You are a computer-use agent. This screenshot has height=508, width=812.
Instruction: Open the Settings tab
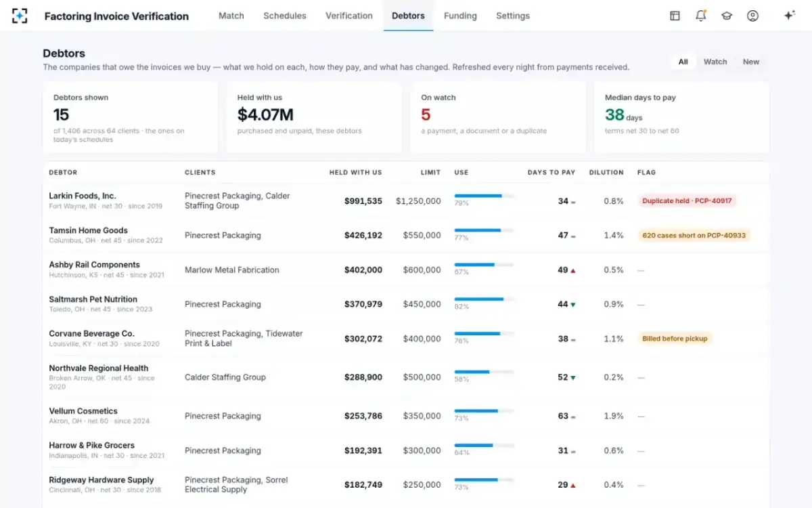(513, 16)
